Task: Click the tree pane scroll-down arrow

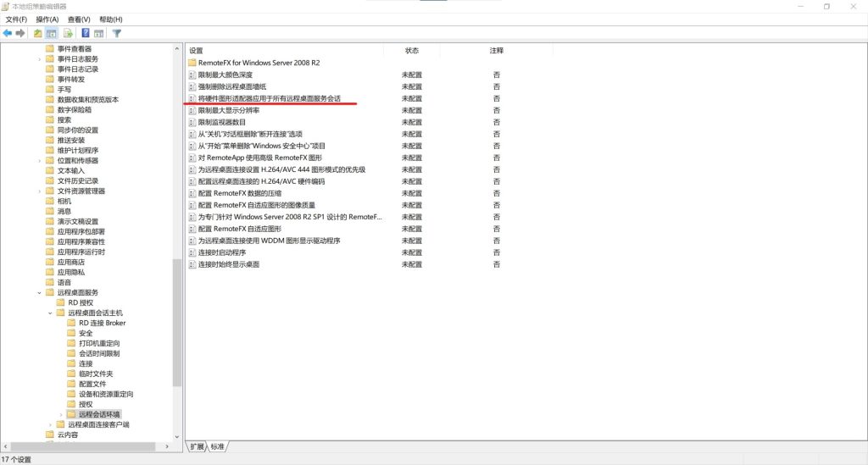Action: coord(177,436)
